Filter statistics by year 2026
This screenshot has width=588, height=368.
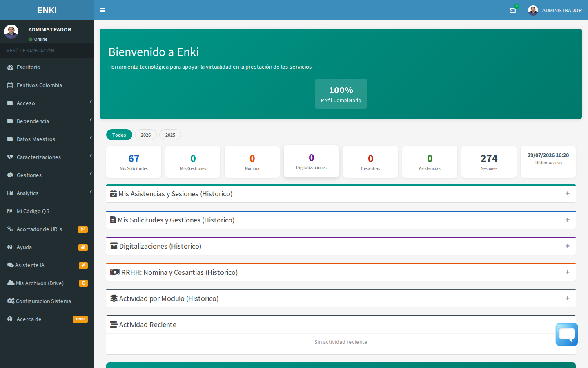tap(146, 135)
